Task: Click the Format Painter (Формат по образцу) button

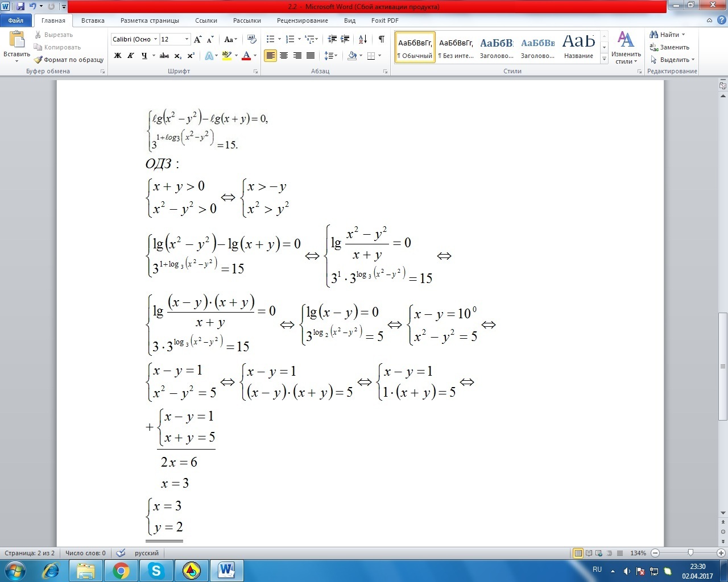Action: [69, 60]
